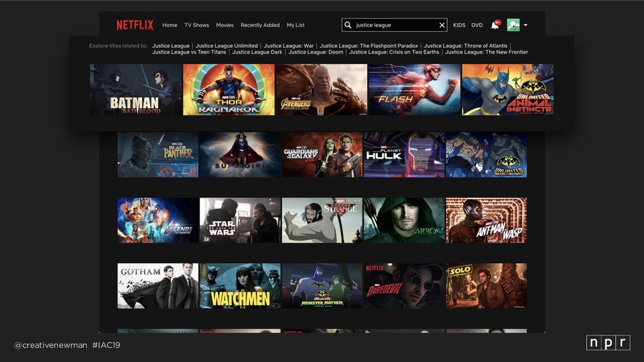Open the Thor Ragnarok thumbnail

[229, 89]
